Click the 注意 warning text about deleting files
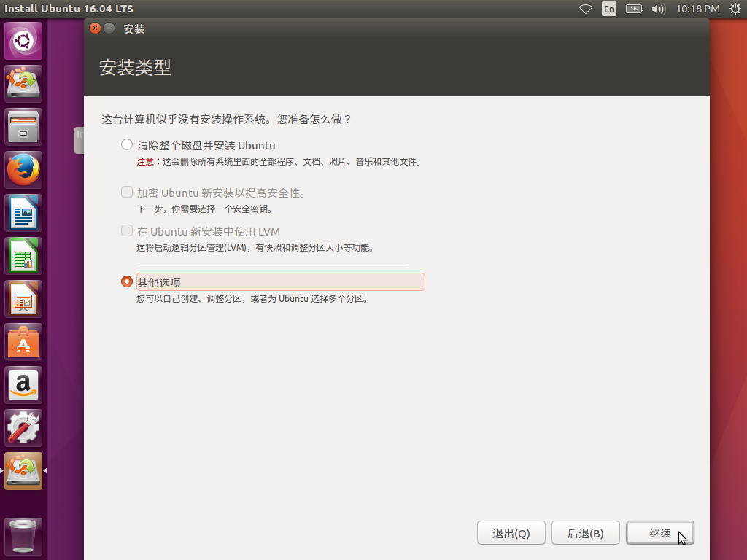 coord(279,162)
